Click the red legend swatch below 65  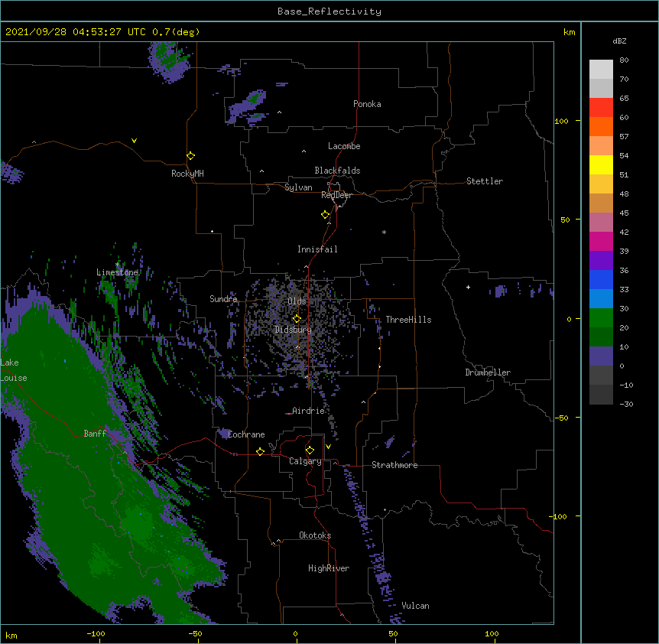[601, 107]
